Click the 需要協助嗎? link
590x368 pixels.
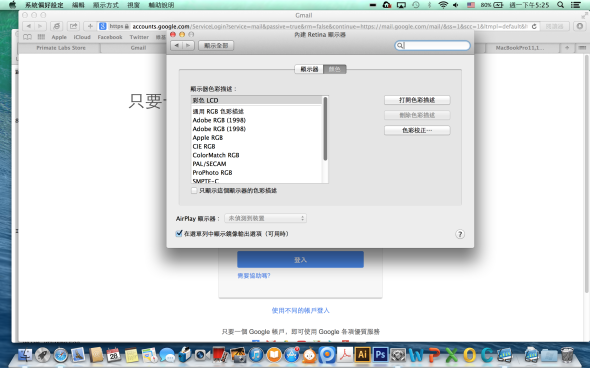pos(254,276)
